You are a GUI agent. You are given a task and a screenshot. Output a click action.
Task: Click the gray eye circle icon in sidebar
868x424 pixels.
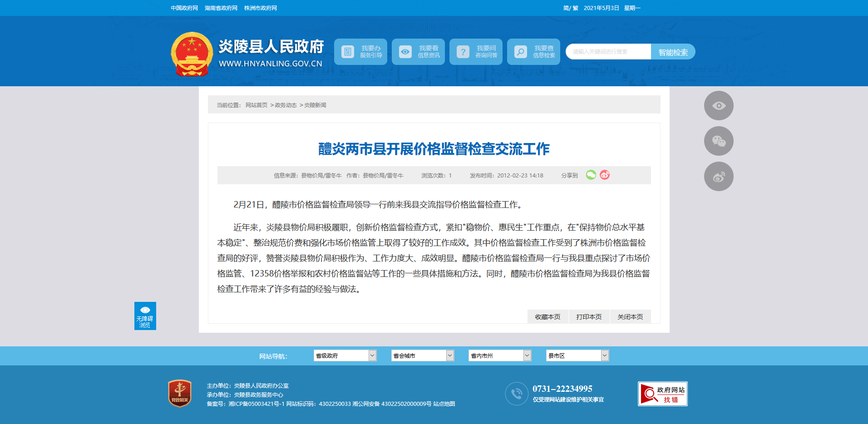point(718,106)
